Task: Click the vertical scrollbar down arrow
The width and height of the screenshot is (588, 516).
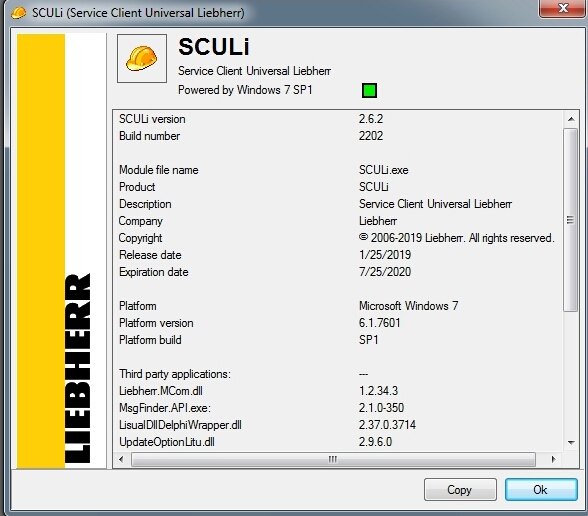Action: pos(571,442)
